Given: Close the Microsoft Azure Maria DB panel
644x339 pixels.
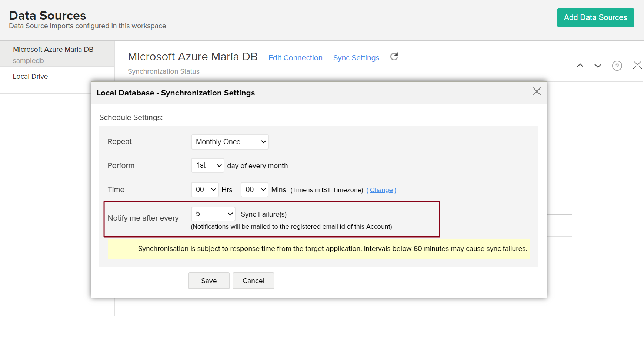Looking at the screenshot, I should coord(637,65).
